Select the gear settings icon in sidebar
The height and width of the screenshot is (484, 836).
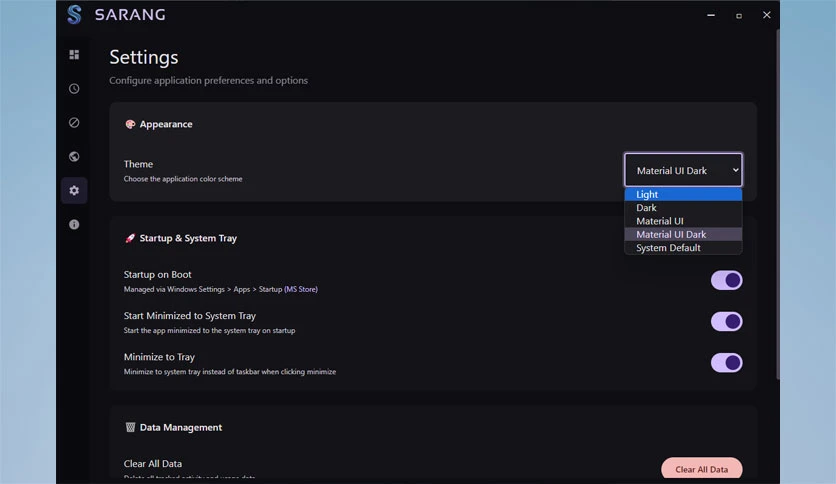(x=74, y=190)
